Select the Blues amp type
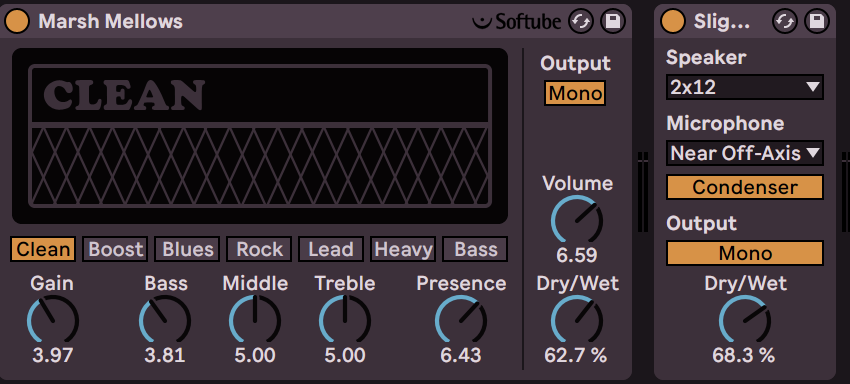 [187, 249]
